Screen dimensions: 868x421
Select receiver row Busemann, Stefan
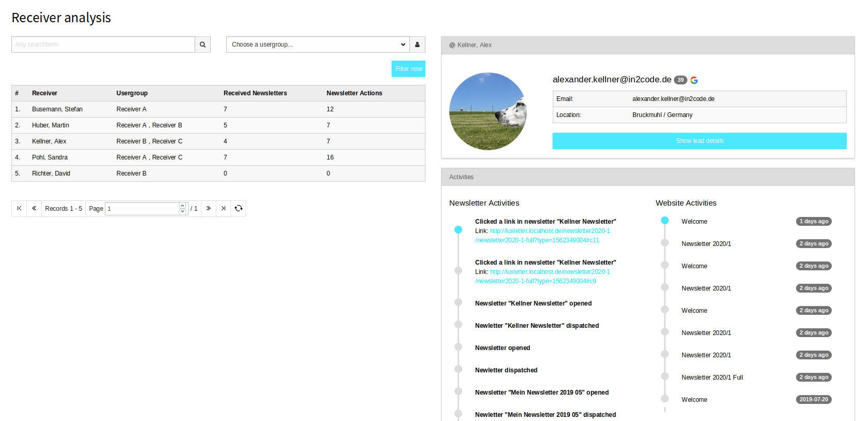click(57, 109)
